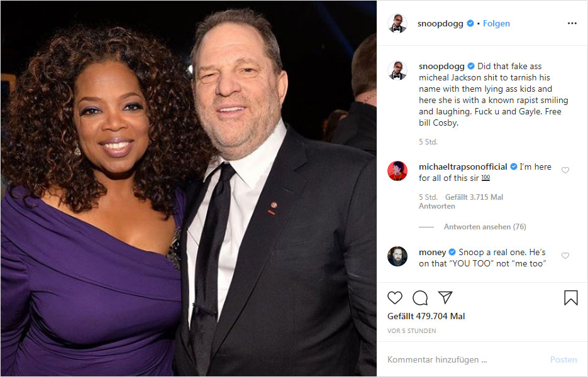Click the Folgen follow button
This screenshot has height=377, width=588.
coord(496,23)
